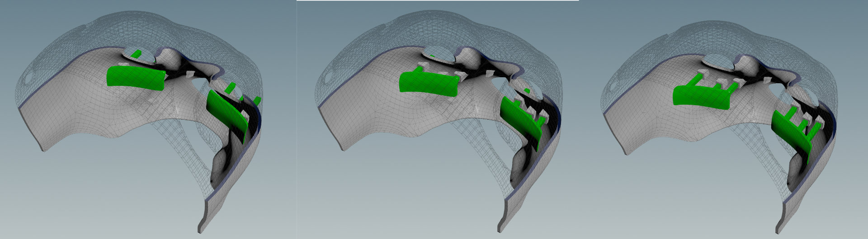Select the lower green plate in left view

tap(226, 113)
